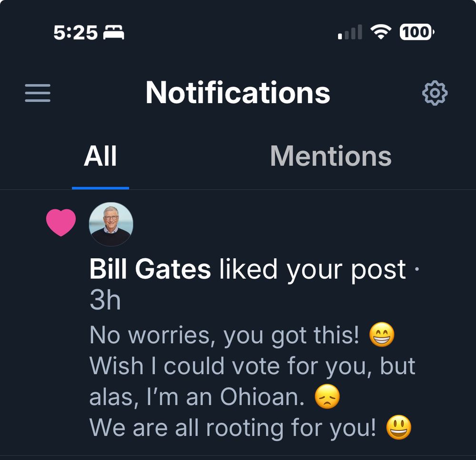Open Bill Gates's profile by his name
476x460 pixels.
(149, 268)
